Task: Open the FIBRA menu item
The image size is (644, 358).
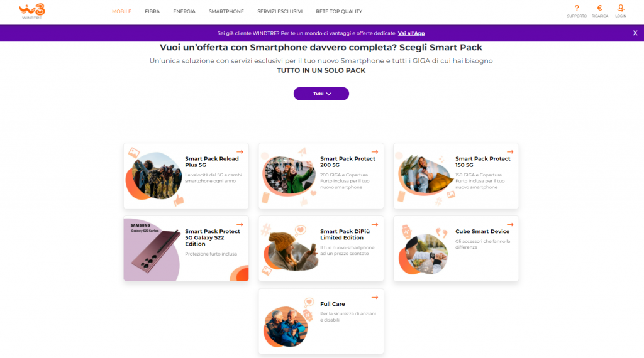Action: (152, 11)
